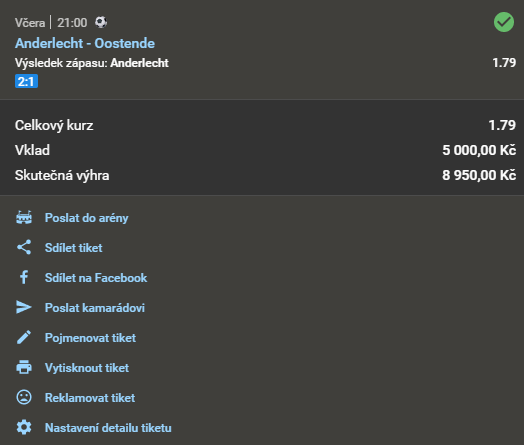Choose Sdílet tiket
This screenshot has width=524, height=445.
tap(74, 248)
